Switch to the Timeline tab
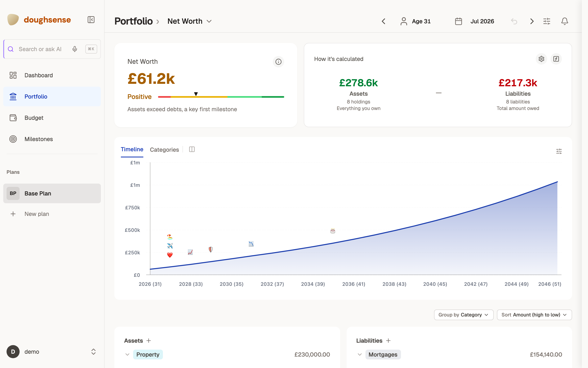This screenshot has height=368, width=588. pos(132,149)
